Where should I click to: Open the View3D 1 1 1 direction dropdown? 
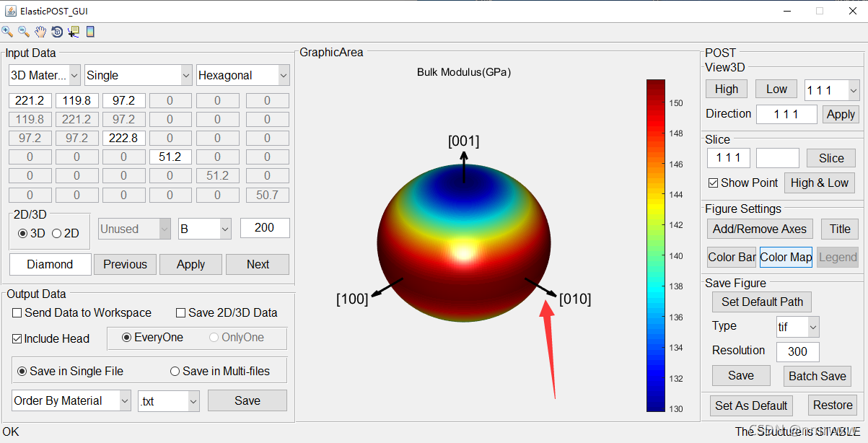832,90
